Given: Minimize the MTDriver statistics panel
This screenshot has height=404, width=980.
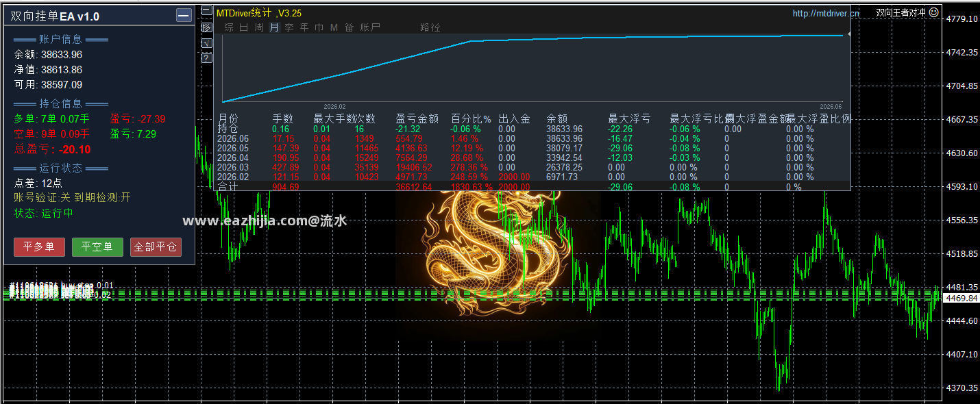Looking at the screenshot, I should click(x=207, y=10).
